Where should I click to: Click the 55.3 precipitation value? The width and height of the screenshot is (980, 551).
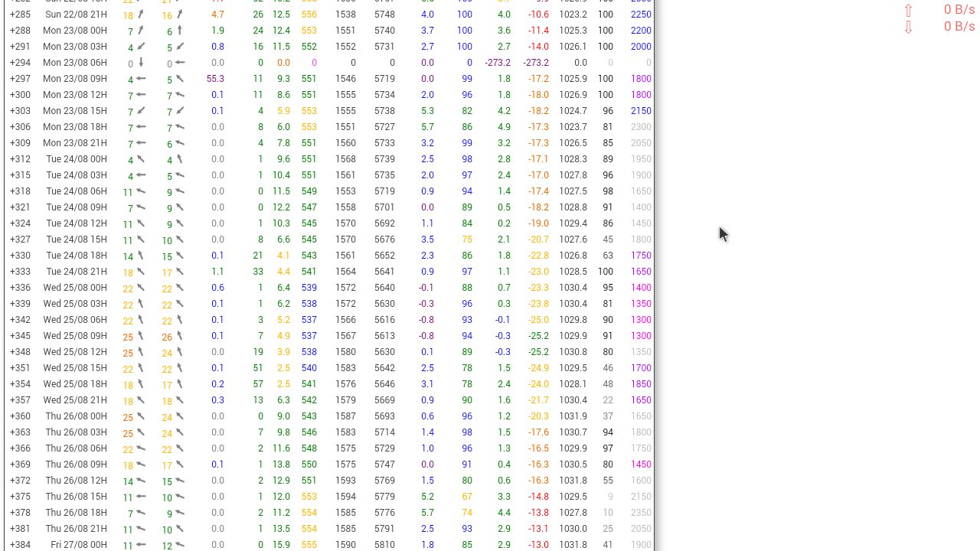[x=215, y=79]
